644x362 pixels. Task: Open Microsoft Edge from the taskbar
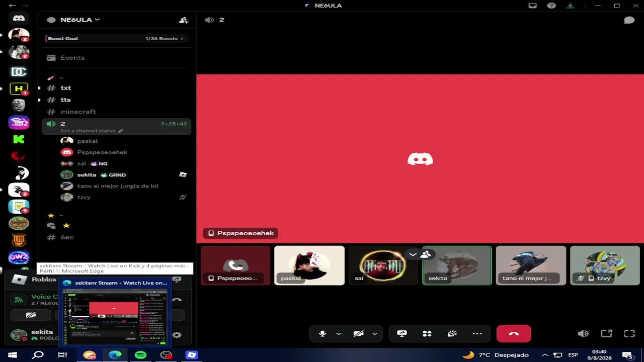(115, 355)
